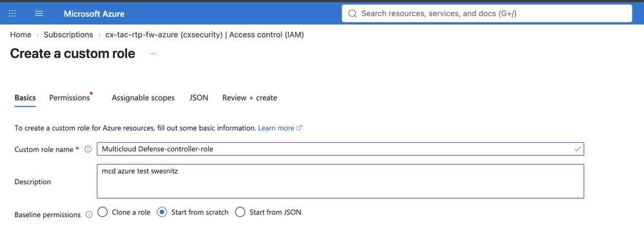
Task: Switch to the Basics tab
Action: [25, 98]
